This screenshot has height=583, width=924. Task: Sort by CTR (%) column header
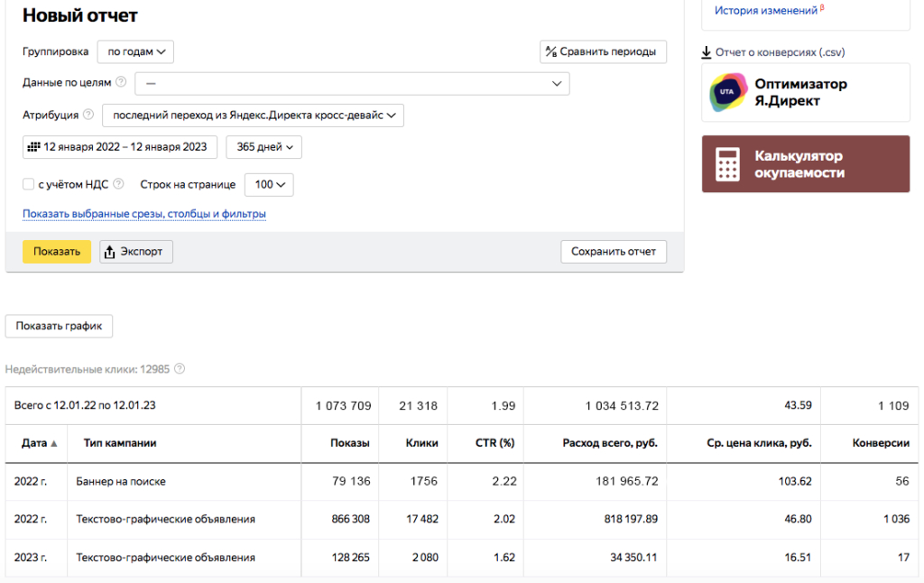[495, 443]
